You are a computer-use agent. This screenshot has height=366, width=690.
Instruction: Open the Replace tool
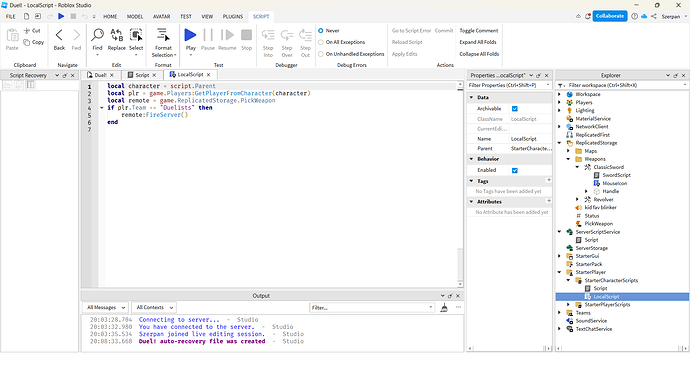point(117,39)
